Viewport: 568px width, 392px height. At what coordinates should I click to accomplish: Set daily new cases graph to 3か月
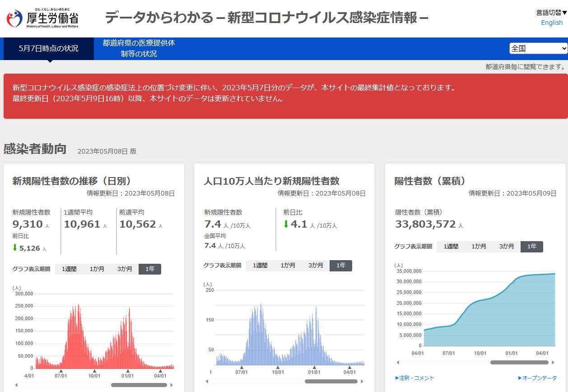point(125,269)
